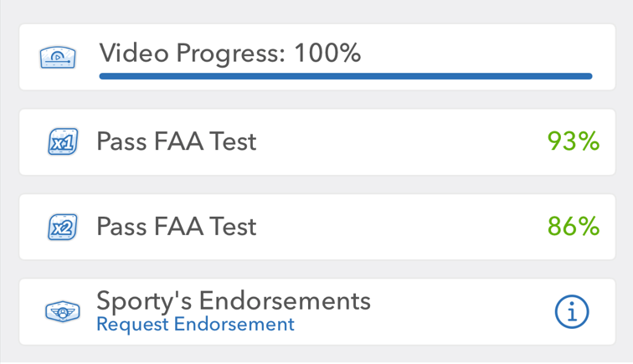The height and width of the screenshot is (364, 633).
Task: Click the 100% text in video card
Action: pyautogui.click(x=327, y=53)
